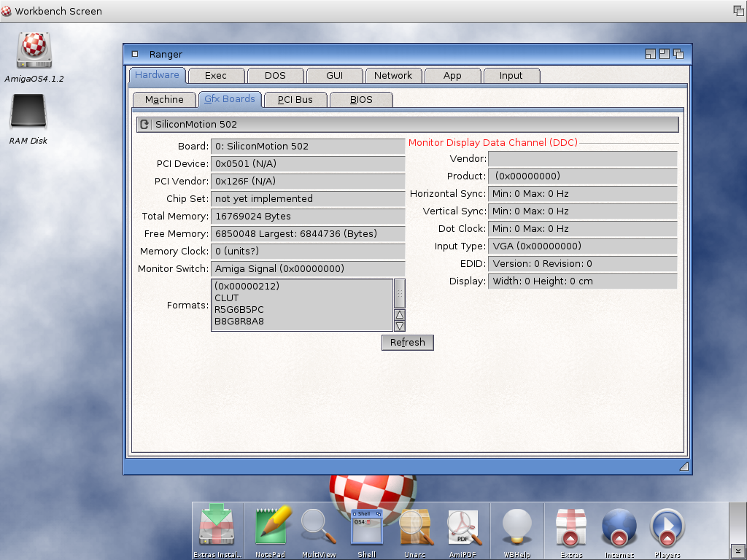Open the RAM Disk icon
747x560 pixels.
pos(28,111)
